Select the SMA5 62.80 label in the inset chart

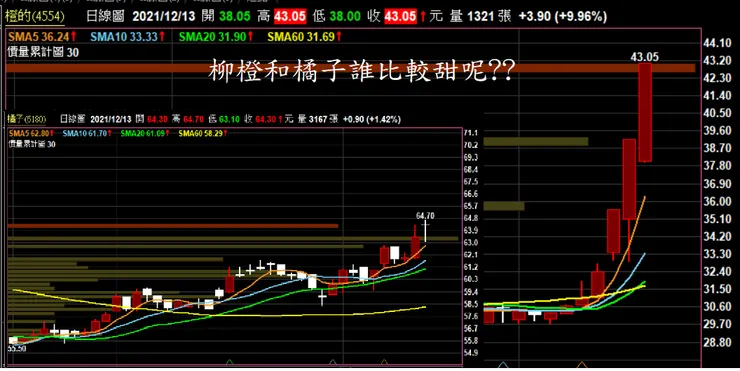32,134
